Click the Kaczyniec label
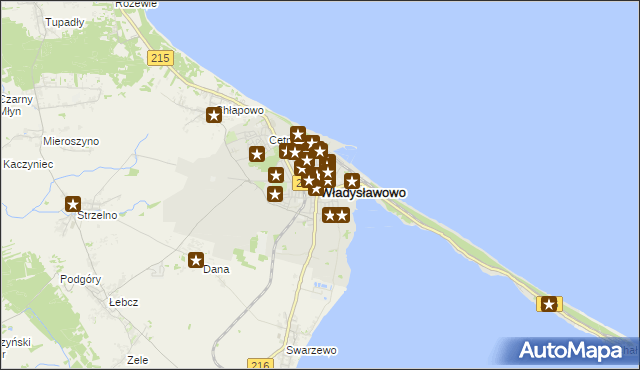 [28, 164]
